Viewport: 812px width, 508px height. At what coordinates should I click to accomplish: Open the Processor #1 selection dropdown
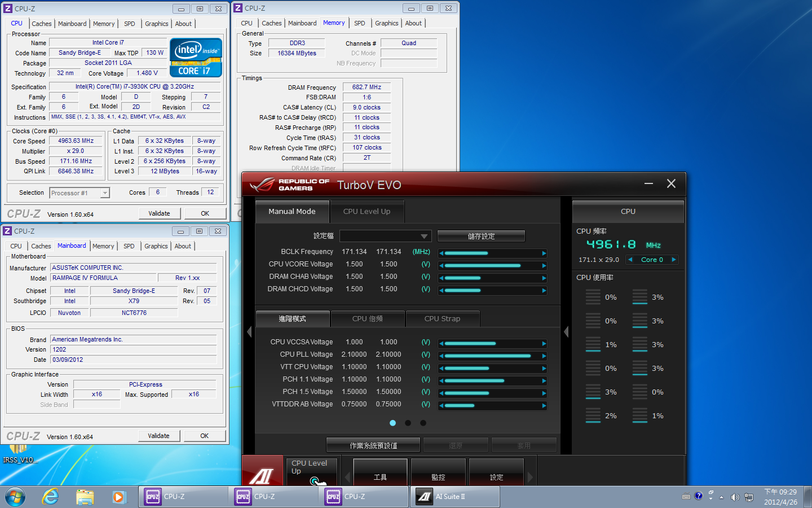(80, 193)
